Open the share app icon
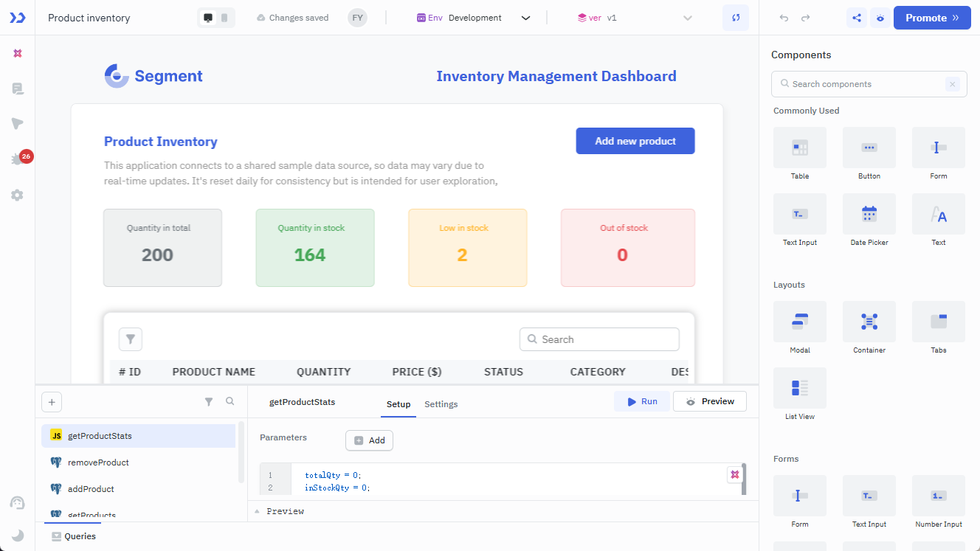This screenshot has height=551, width=980. coord(857,18)
